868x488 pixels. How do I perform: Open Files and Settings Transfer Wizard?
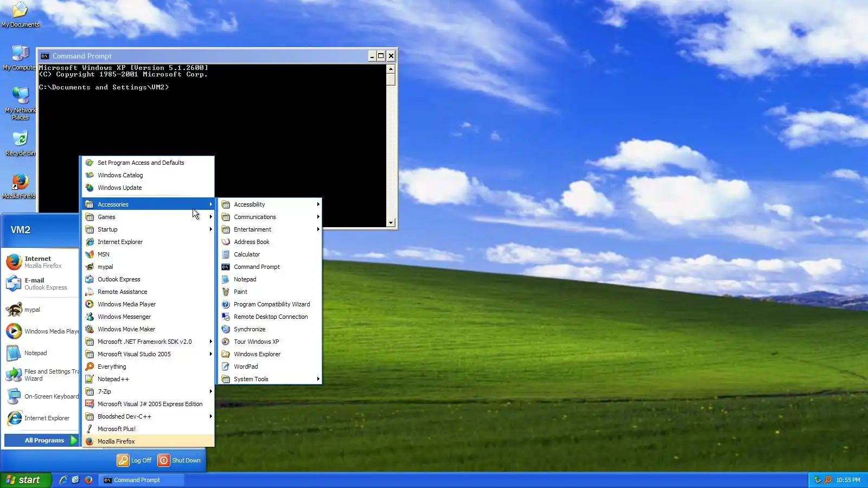[41, 375]
